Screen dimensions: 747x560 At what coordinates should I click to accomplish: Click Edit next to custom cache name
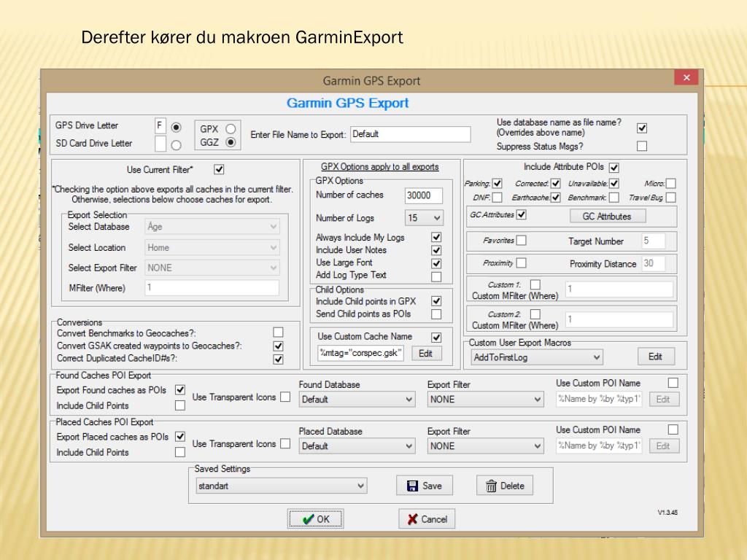pyautogui.click(x=425, y=354)
